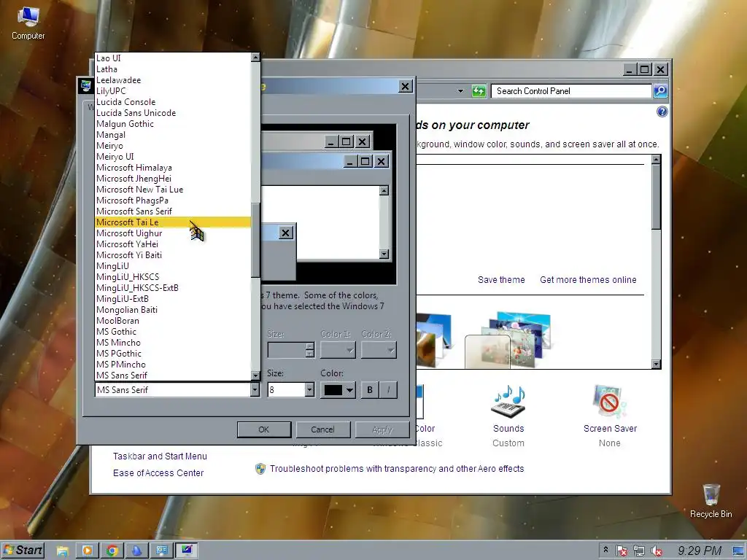Viewport: 747px width, 560px height.
Task: Open the Recycle Bin desktop icon
Action: pos(711,501)
